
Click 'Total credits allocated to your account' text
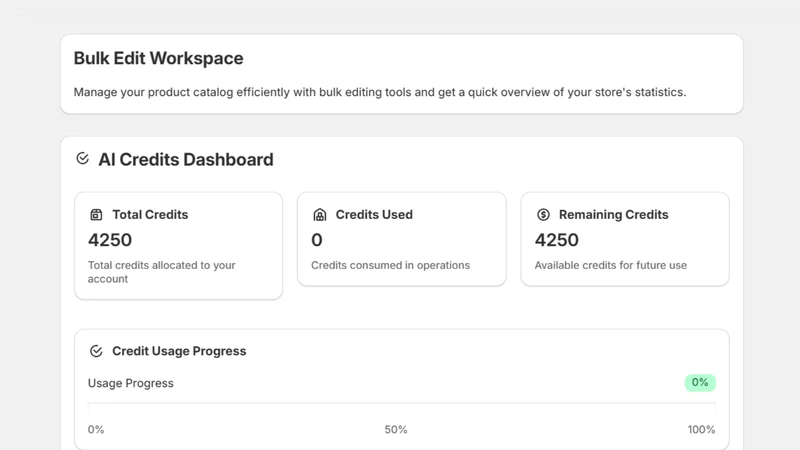tap(161, 272)
